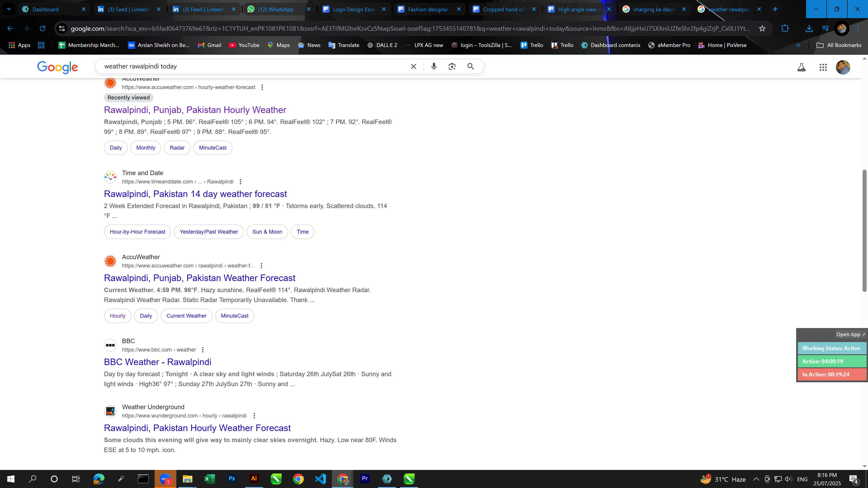Open the Windows Start menu

click(x=11, y=479)
